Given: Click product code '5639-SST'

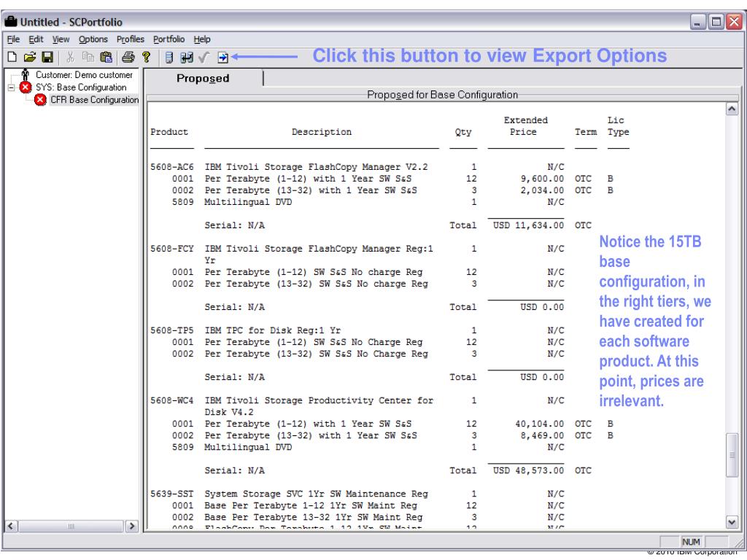Looking at the screenshot, I should (172, 494).
